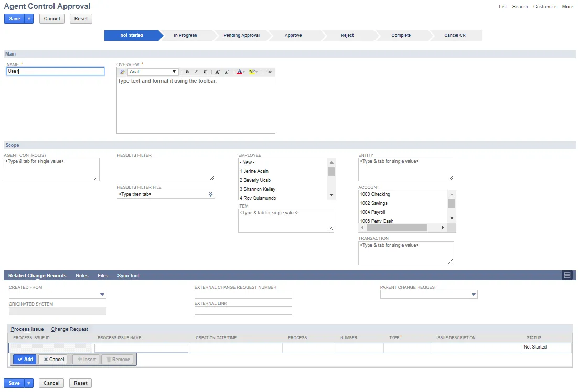The image size is (578, 392).
Task: Click the Add button in Process Issue
Action: (x=25, y=359)
